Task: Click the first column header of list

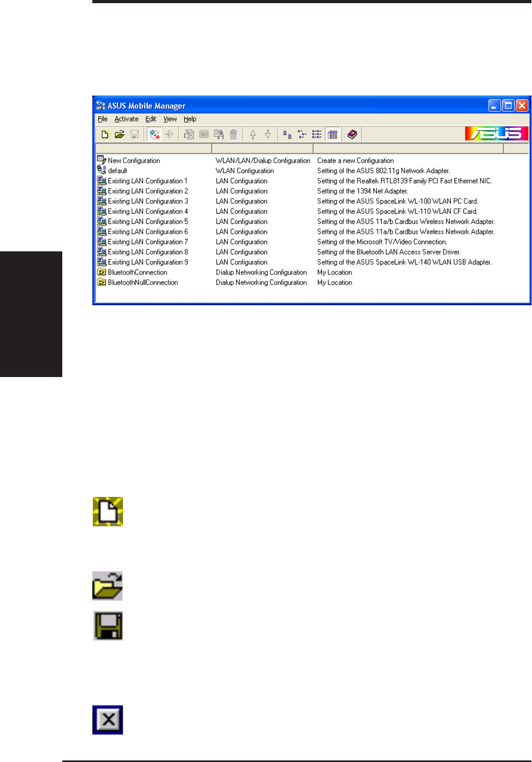Action: [154, 149]
